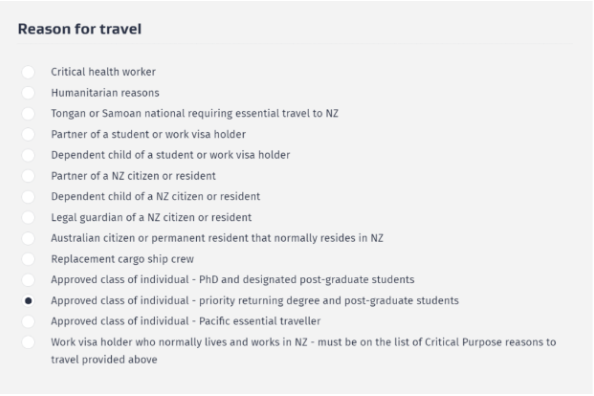Screen dimensions: 594x396
Task: Click the 'Critical health worker' label text
Action: click(103, 72)
